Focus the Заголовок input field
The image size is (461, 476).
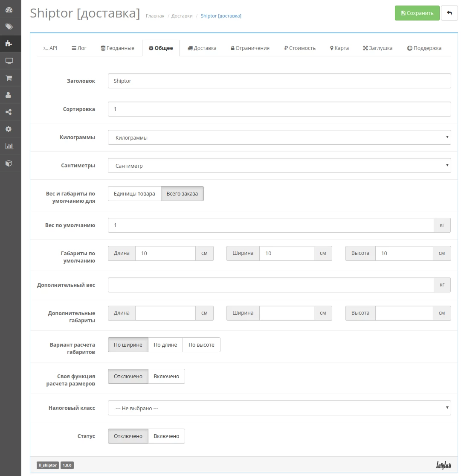pyautogui.click(x=279, y=81)
